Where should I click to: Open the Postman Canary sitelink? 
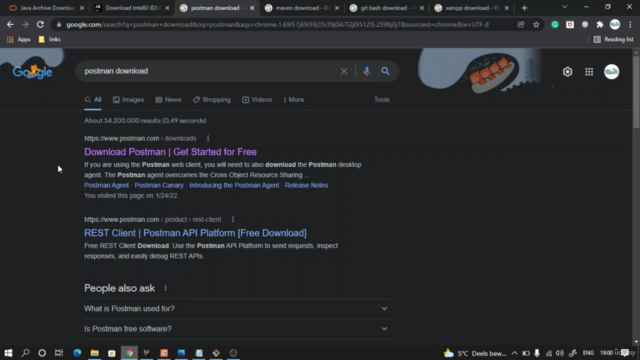point(159,185)
